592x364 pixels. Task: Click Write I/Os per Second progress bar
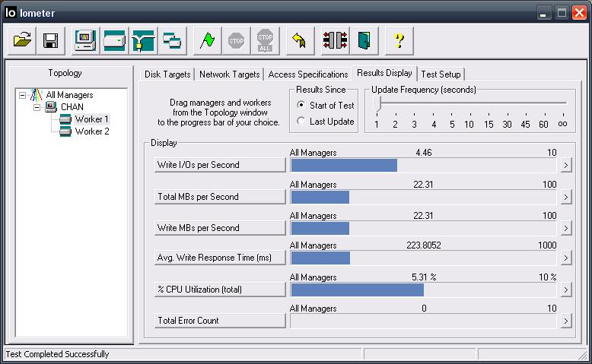[423, 165]
